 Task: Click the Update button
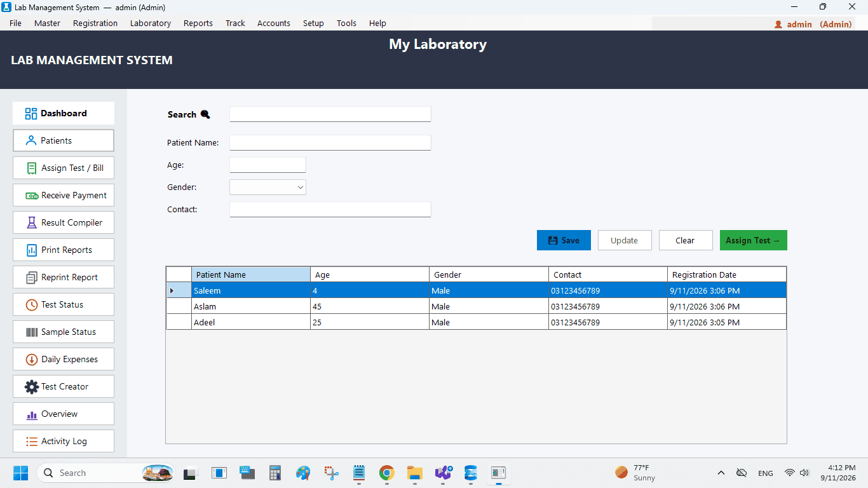click(x=625, y=240)
